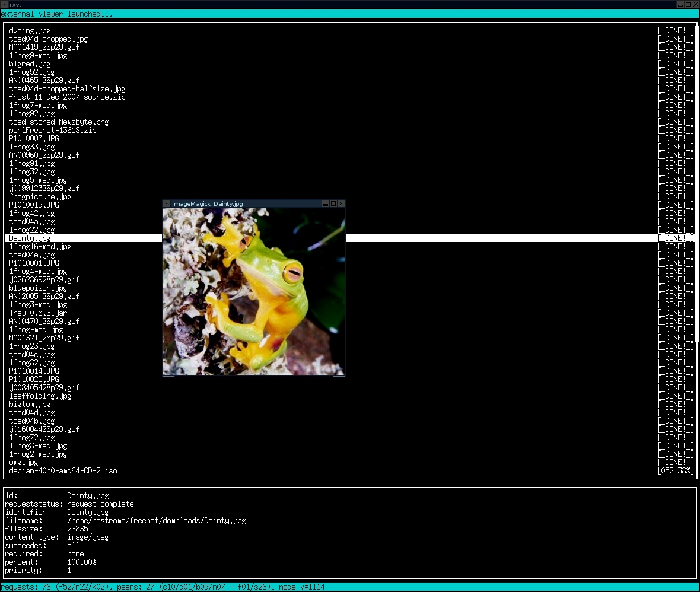Select perlFreenet-13618.zip entry
Viewport: 700px width, 592px height.
pos(52,131)
